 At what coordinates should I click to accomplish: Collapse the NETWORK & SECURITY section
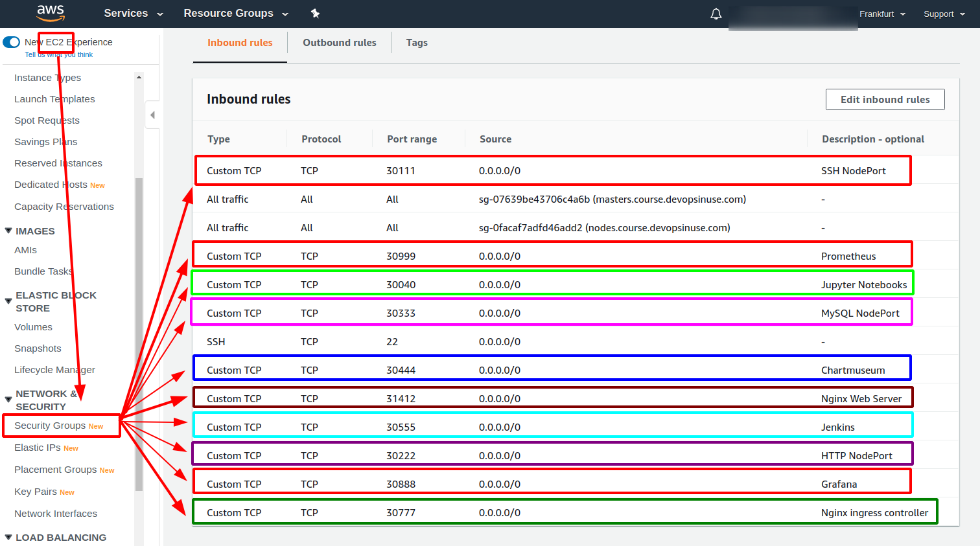(x=8, y=399)
